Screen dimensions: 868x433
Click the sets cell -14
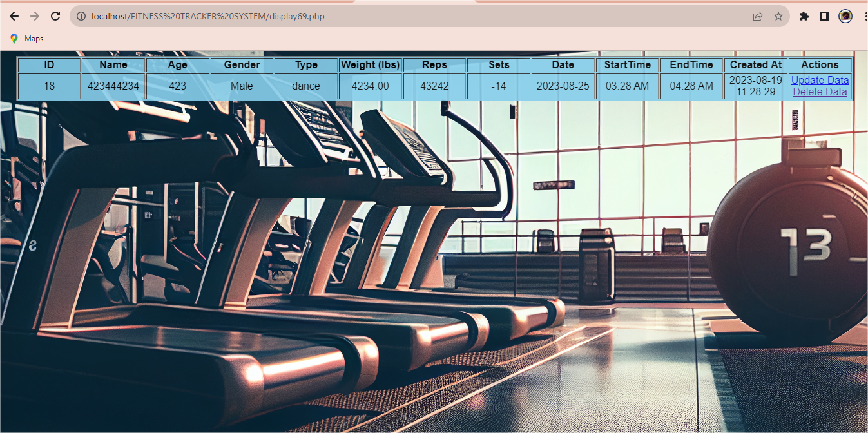pos(499,86)
